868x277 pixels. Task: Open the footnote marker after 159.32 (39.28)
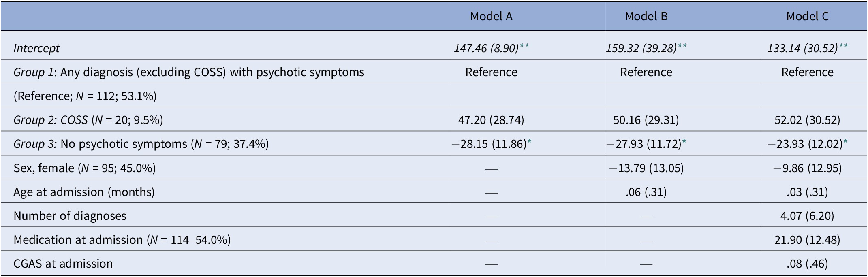[x=682, y=46]
